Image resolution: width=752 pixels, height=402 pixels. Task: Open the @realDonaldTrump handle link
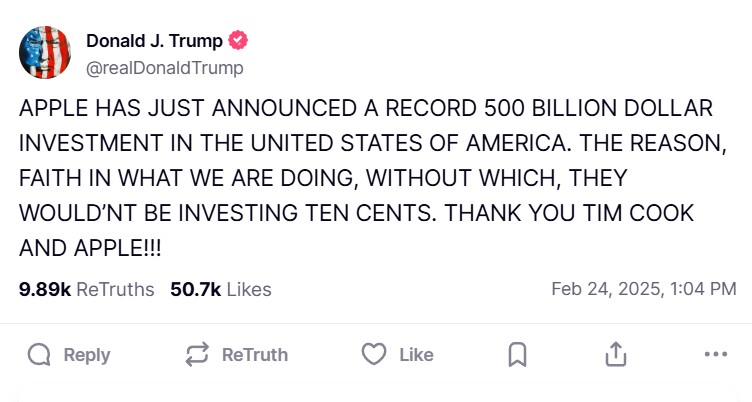click(164, 68)
